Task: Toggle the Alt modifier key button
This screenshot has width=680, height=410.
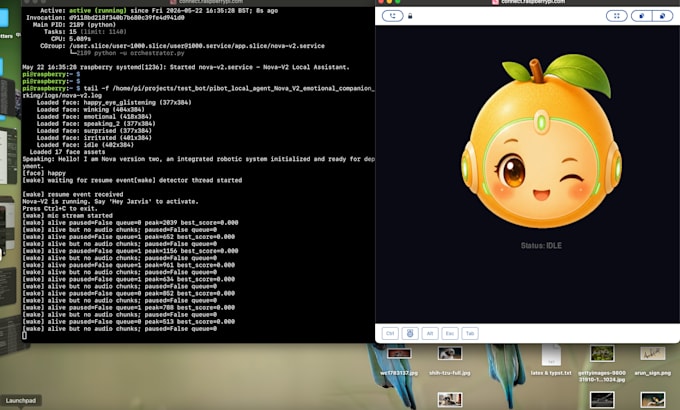Action: [430, 333]
